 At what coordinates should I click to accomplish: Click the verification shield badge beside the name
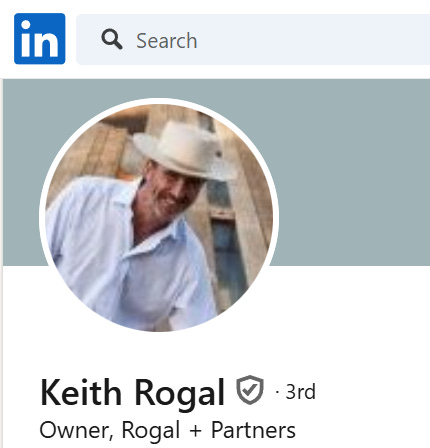[x=250, y=390]
